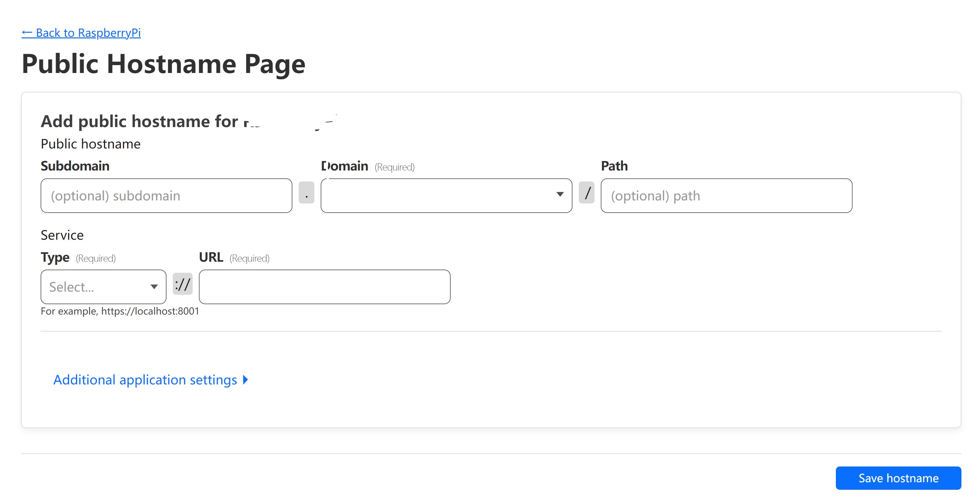Click the triangle beside Additional application settings
This screenshot has width=980, height=497.
tap(246, 380)
